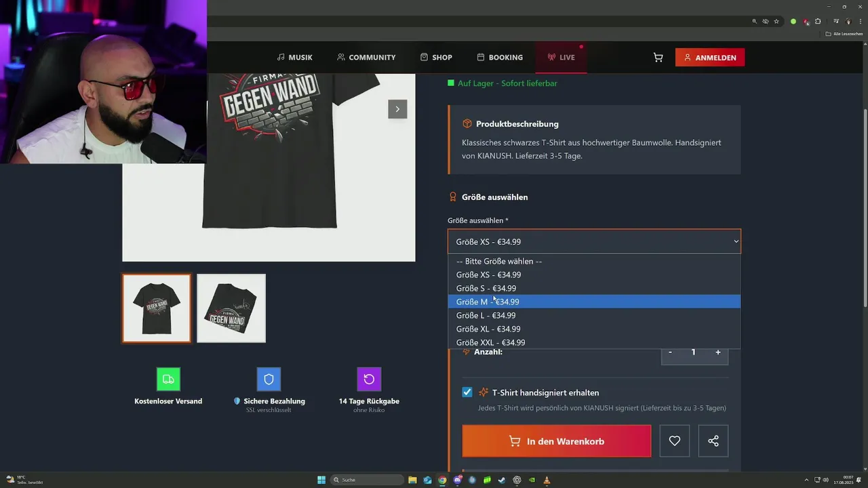Show hidden system tray icons
This screenshot has height=488, width=868.
[806, 480]
